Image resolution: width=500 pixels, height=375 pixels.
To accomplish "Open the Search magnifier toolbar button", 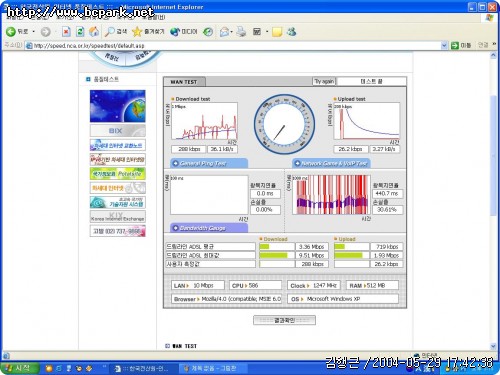I will (x=116, y=32).
